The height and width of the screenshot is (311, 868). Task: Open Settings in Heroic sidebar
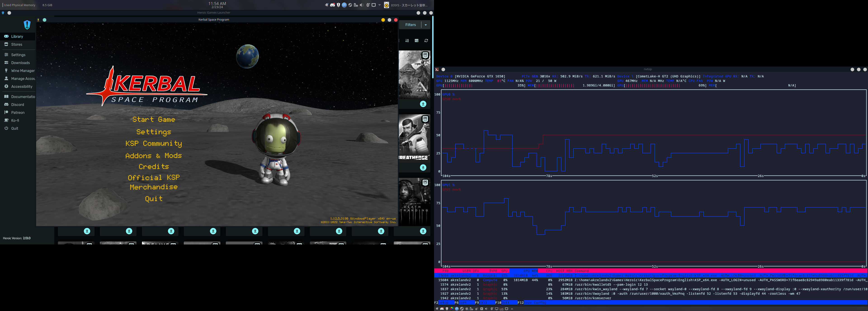tap(18, 55)
